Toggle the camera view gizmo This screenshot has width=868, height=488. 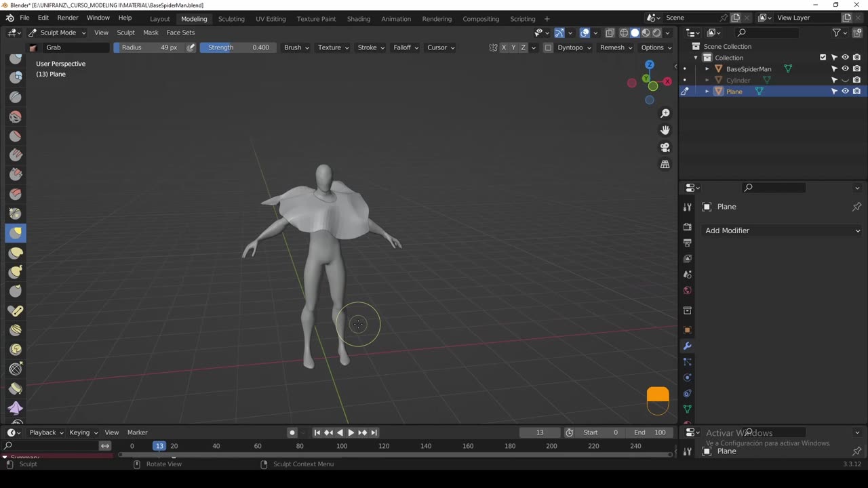pyautogui.click(x=665, y=147)
